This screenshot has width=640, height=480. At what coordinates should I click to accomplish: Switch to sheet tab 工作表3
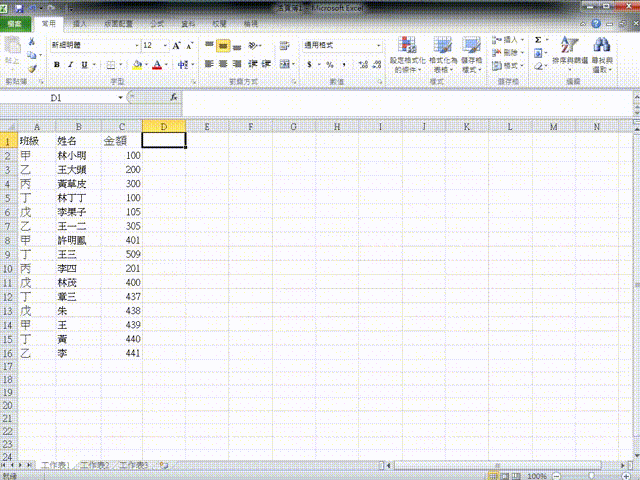pyautogui.click(x=133, y=465)
